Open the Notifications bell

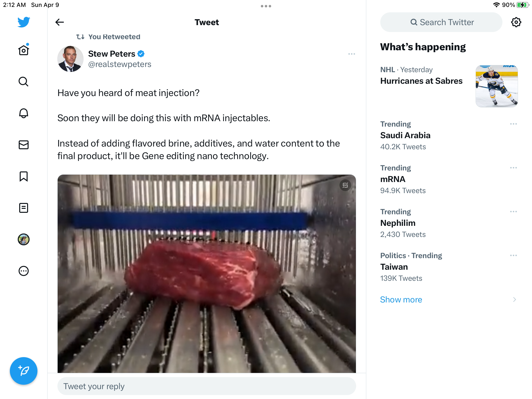click(24, 113)
